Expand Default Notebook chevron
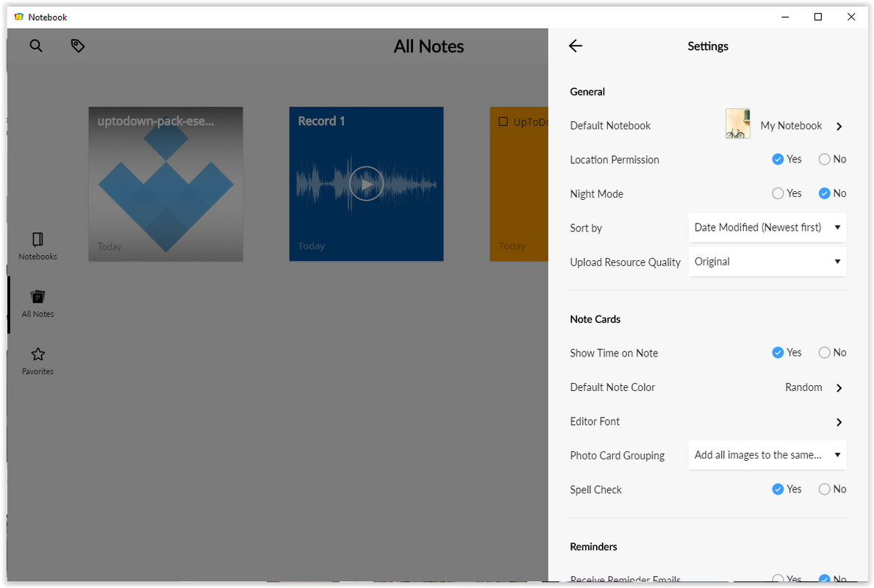This screenshot has height=588, width=874. [x=839, y=126]
